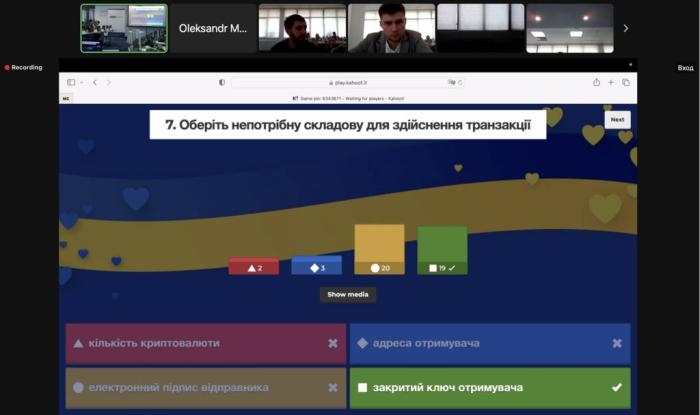Select the window blinds video thumbnail
The image size is (700, 415).
[x=481, y=29]
